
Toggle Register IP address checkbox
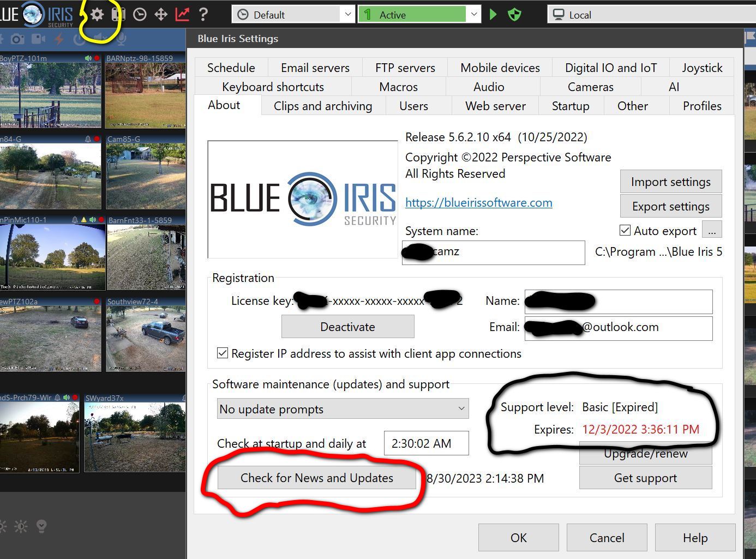(223, 353)
